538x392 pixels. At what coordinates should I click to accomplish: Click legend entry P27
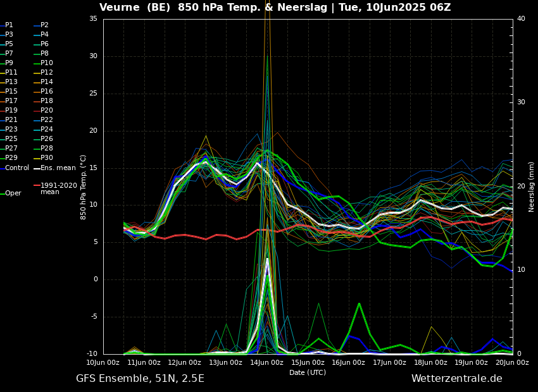click(9, 149)
